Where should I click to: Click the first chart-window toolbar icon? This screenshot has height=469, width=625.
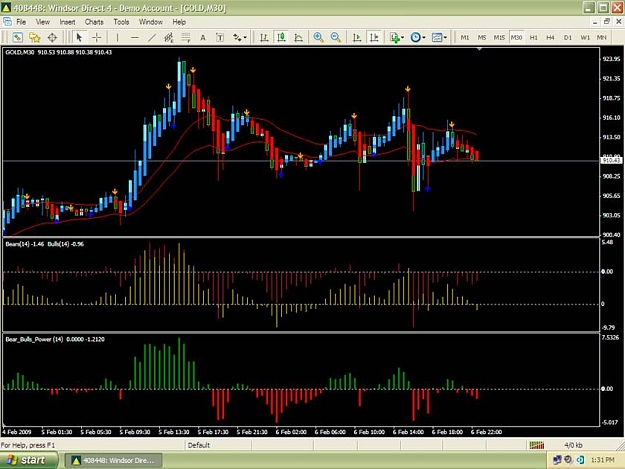tap(18, 37)
